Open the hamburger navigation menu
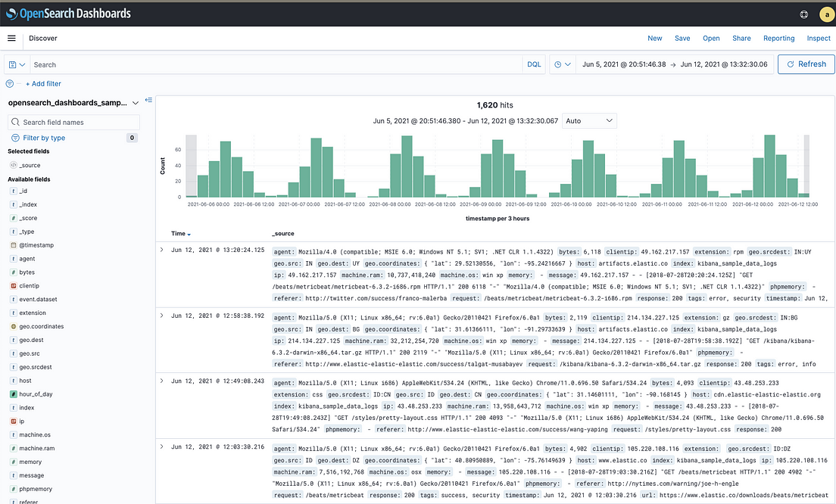The height and width of the screenshot is (504, 836). pyautogui.click(x=11, y=39)
